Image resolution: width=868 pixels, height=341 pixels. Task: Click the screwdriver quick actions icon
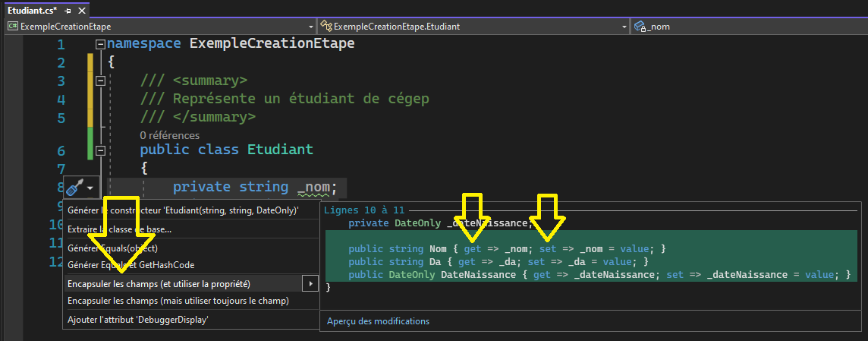[75, 188]
